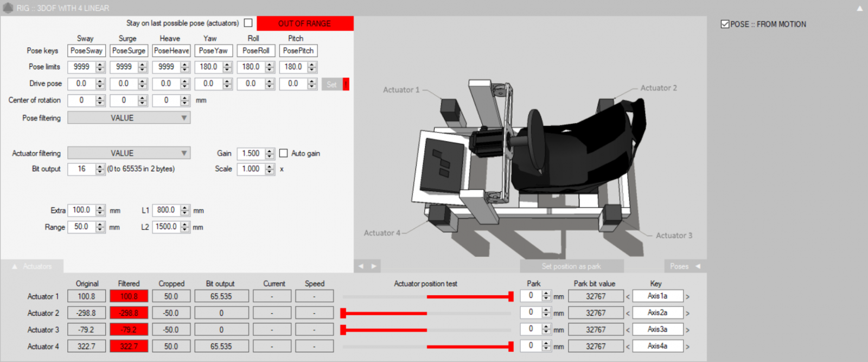Screen dimensions: 868x362
Task: Click Drive pose Roll value field
Action: coord(251,84)
